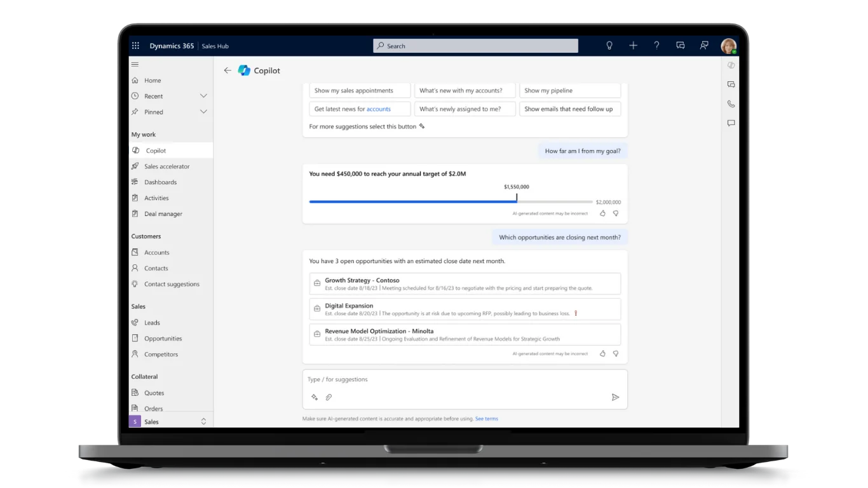Click the person-feedback icon in header
The height and width of the screenshot is (488, 868).
pyautogui.click(x=704, y=46)
